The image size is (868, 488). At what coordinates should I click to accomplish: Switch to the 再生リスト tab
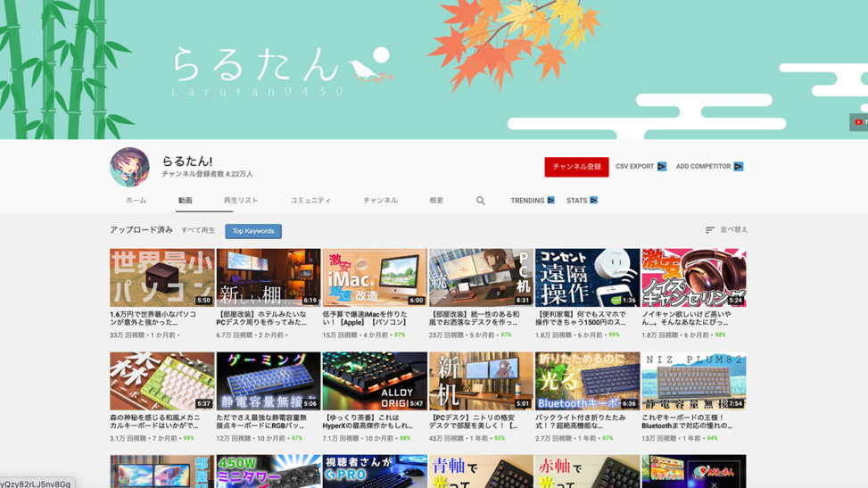241,201
